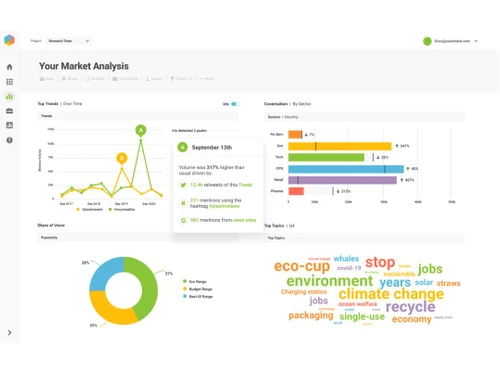Open the briefcase section in sidebar
The height and width of the screenshot is (375, 500).
point(10,111)
